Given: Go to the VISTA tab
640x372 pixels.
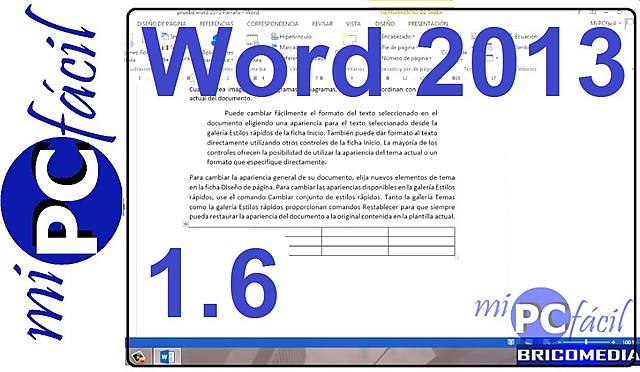Looking at the screenshot, I should click(353, 24).
